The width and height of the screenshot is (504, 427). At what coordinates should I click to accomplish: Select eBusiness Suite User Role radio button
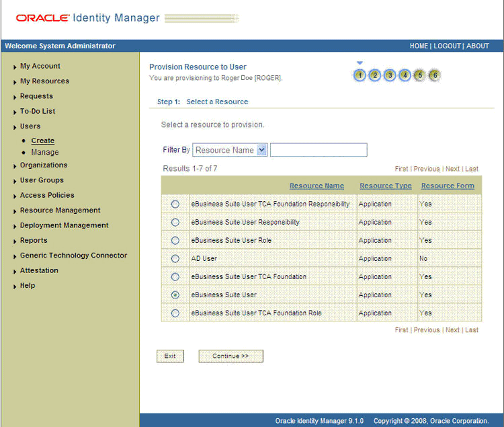point(175,241)
